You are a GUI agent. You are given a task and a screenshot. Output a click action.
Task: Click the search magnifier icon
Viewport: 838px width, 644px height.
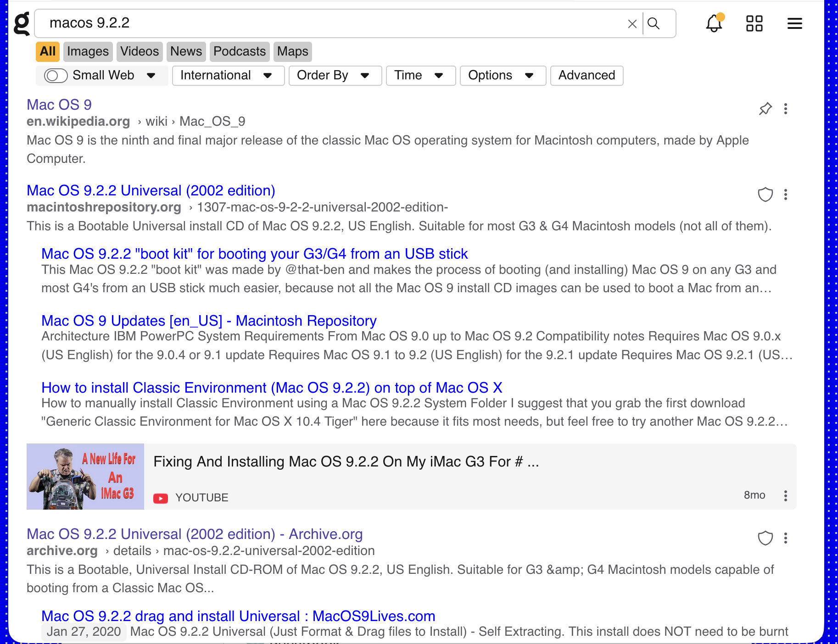(654, 23)
